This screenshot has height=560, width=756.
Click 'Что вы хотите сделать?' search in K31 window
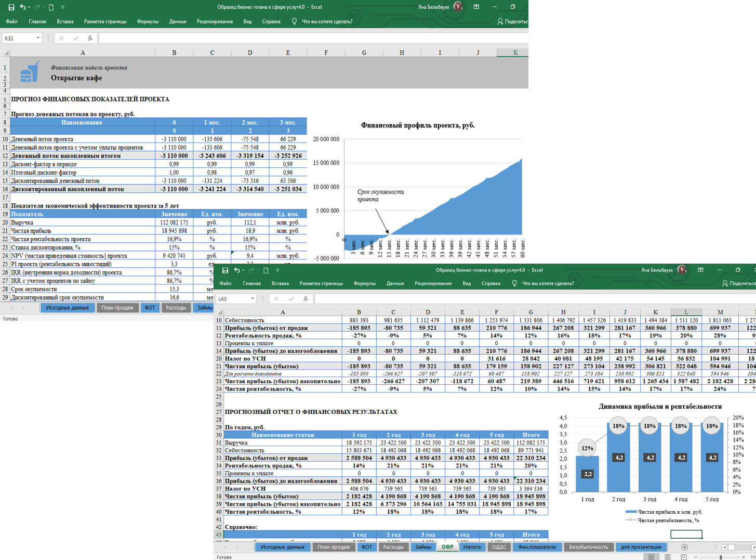tap(327, 22)
